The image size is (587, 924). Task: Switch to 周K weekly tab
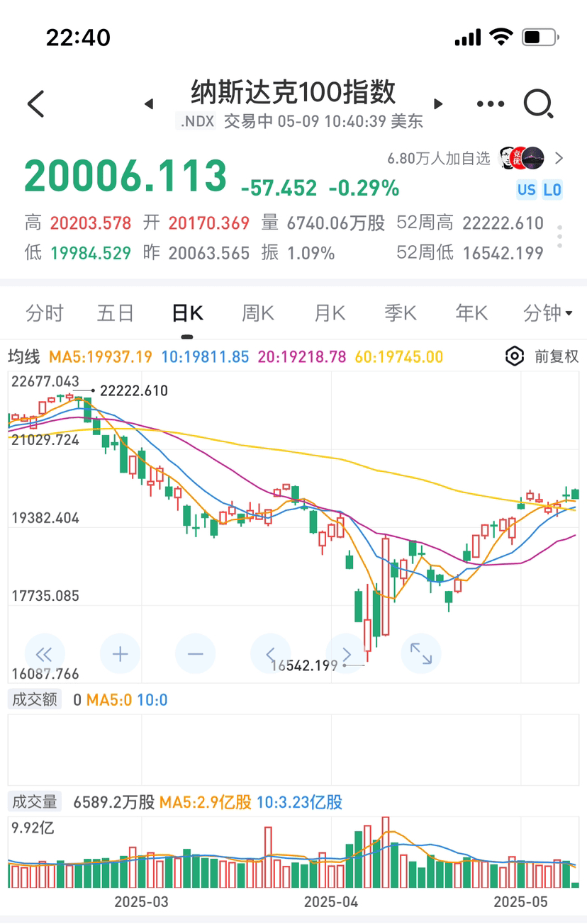click(x=258, y=313)
